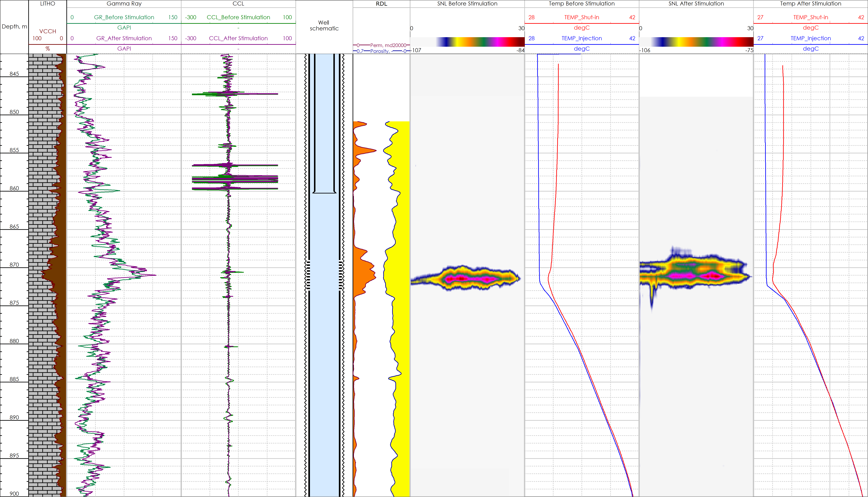Click GR_After Stimulation curve label

tap(124, 38)
